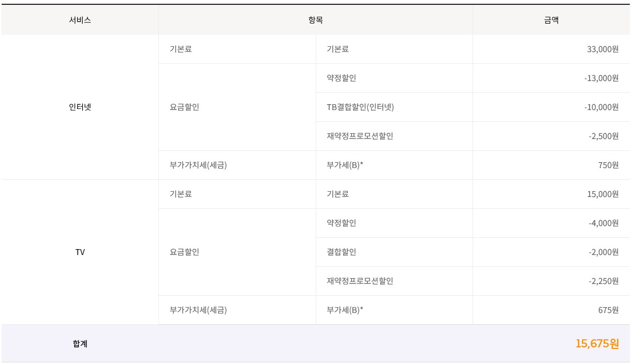Select the TB결합할인(인터넷) item label
Screen dimensions: 632x364
[x=360, y=107]
